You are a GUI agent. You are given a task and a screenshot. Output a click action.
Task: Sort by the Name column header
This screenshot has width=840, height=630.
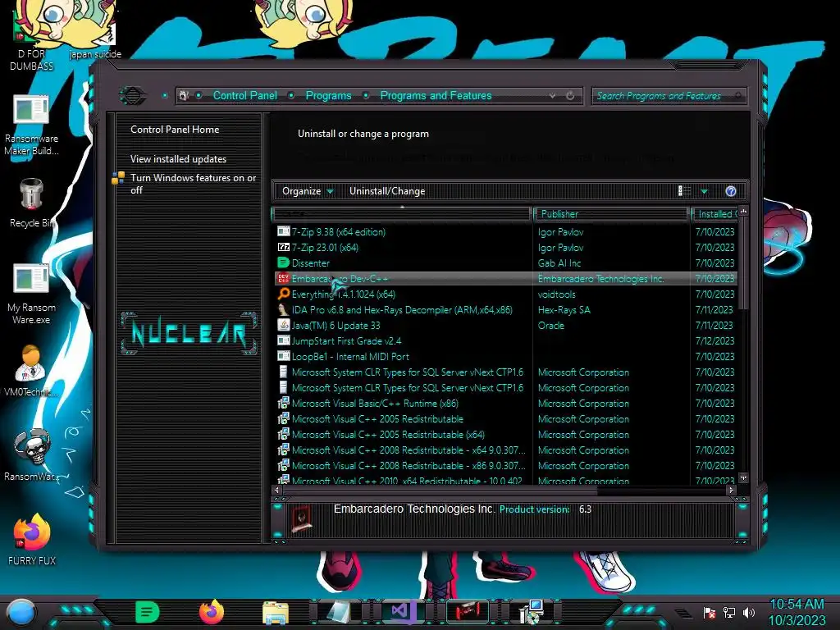pyautogui.click(x=401, y=214)
